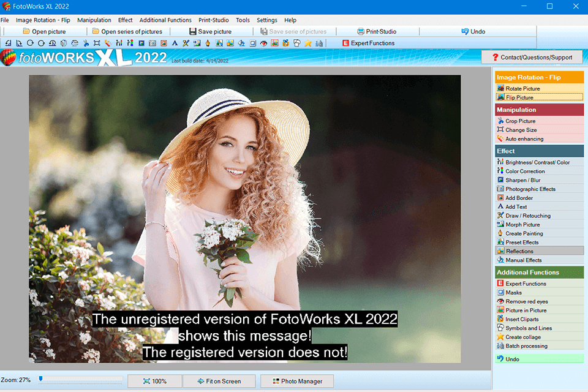Click the brightness sliders icon in top toolbar

[x=119, y=43]
